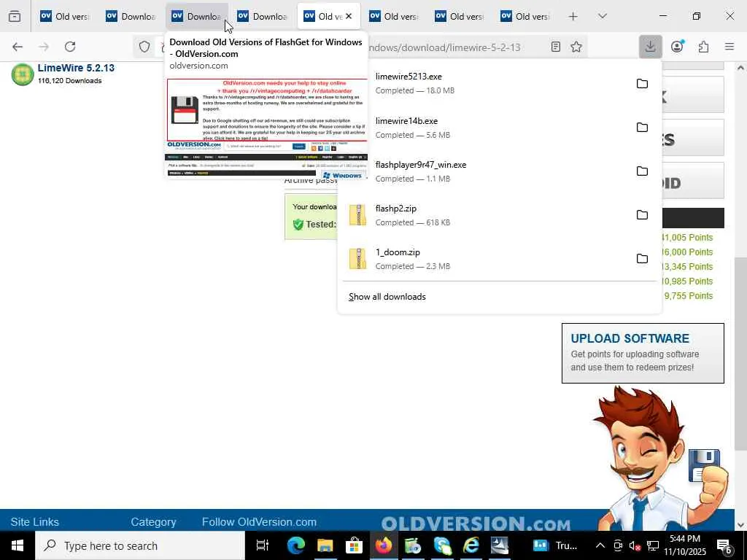Switch to second tab labeled Downloa
The image size is (747, 560).
131,16
